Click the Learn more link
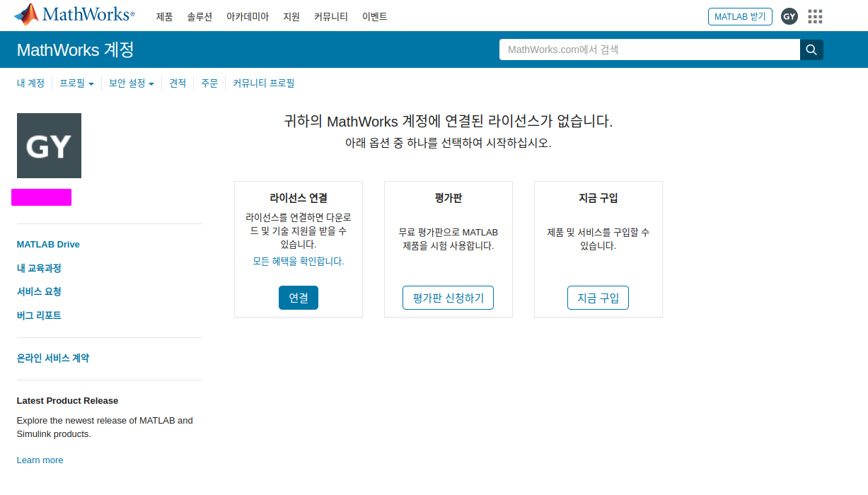 [x=40, y=460]
